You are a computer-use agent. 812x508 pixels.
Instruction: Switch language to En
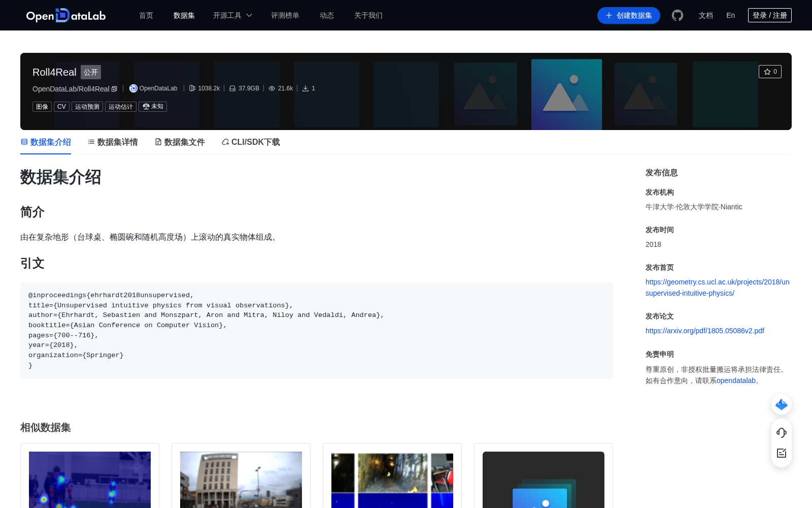point(731,15)
